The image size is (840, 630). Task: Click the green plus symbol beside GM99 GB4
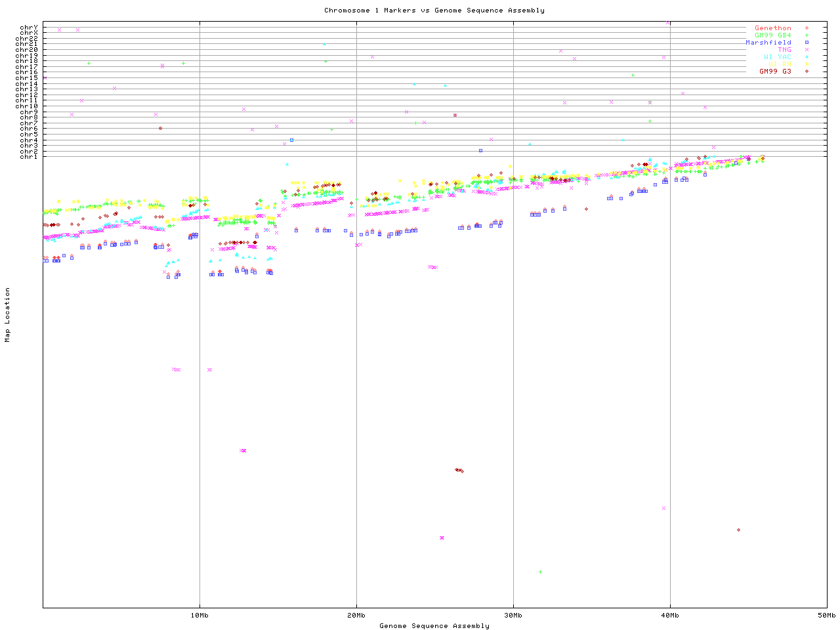(807, 35)
